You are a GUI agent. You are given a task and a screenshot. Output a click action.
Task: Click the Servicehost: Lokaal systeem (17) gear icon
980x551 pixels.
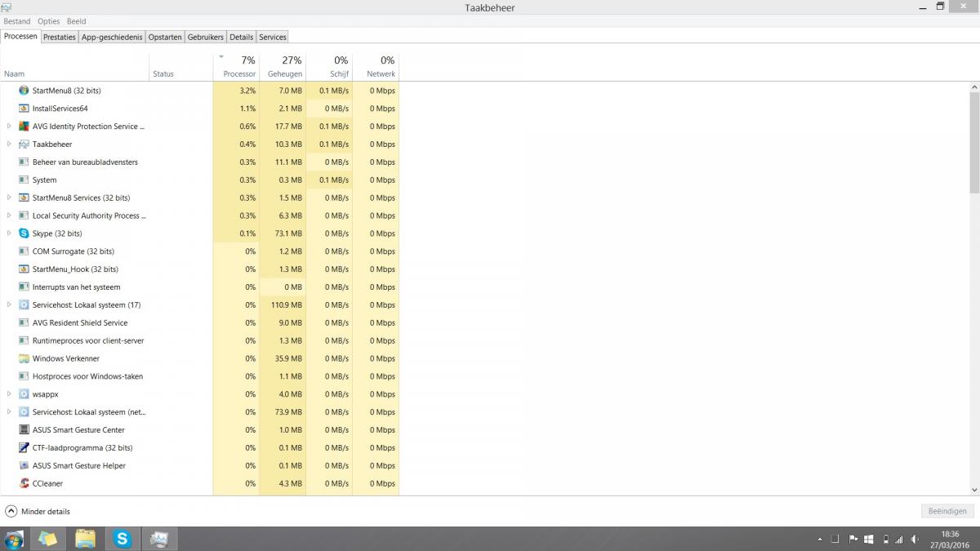(24, 305)
